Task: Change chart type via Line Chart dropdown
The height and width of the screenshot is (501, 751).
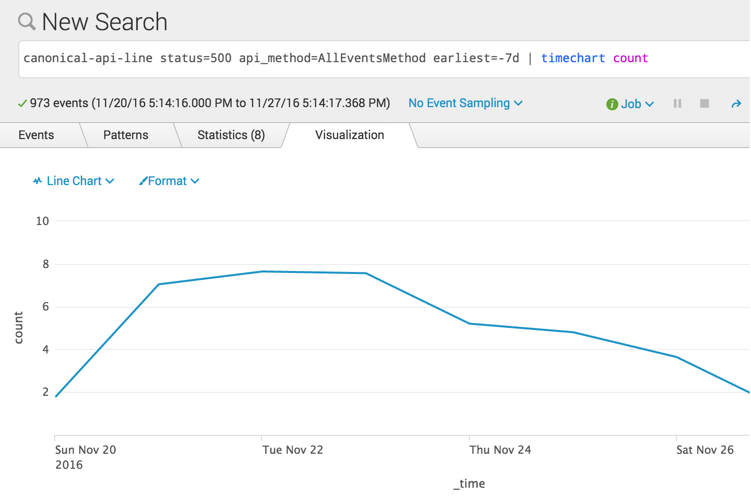Action: (73, 181)
